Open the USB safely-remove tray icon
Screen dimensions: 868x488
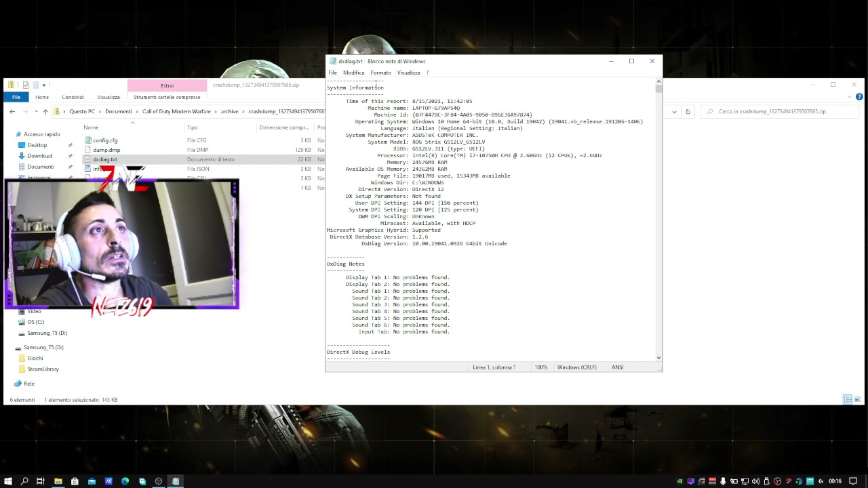pyautogui.click(x=766, y=481)
